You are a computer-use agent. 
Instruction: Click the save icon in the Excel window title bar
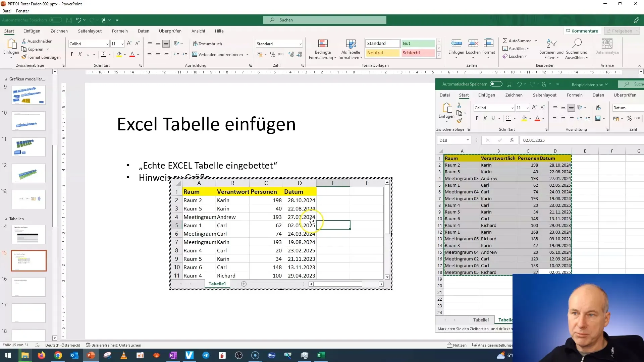pyautogui.click(x=509, y=84)
